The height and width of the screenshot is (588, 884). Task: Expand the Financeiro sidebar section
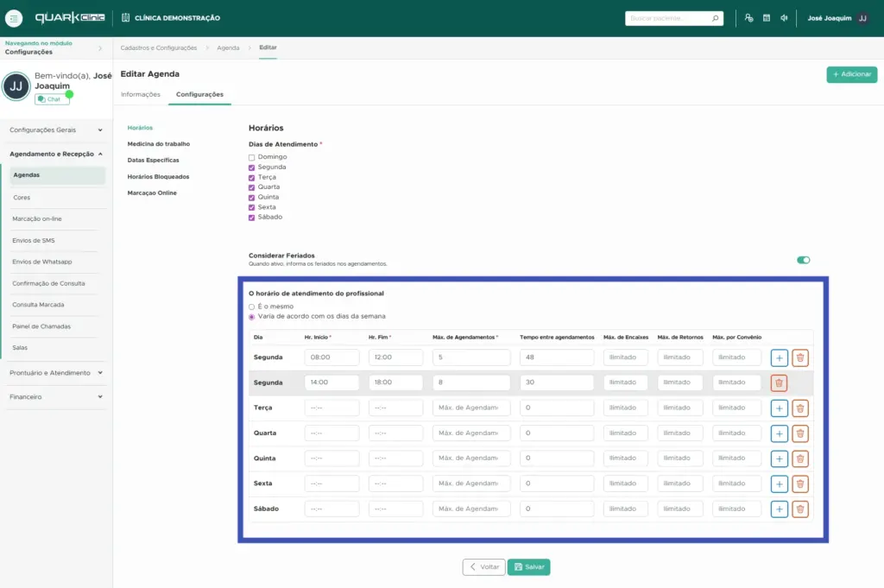(x=56, y=397)
